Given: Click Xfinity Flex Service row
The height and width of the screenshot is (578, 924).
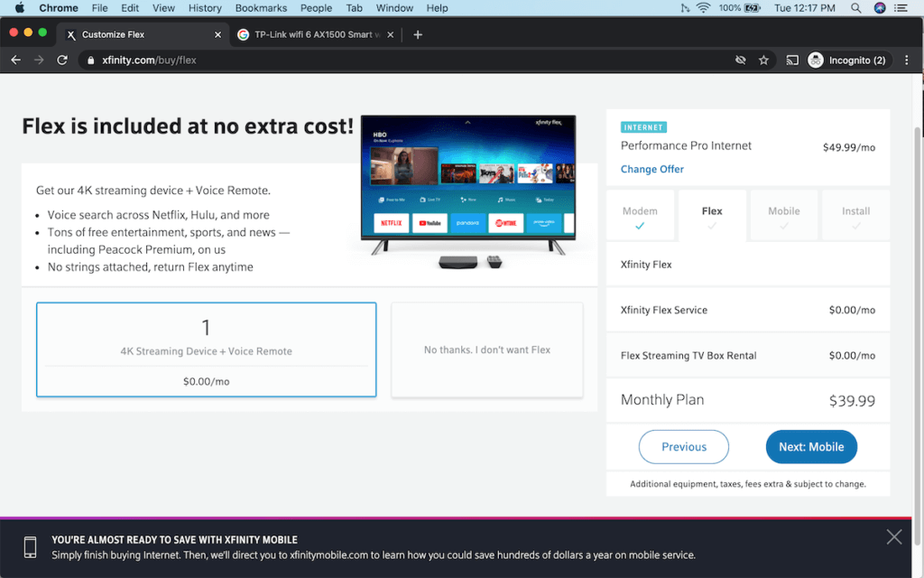Looking at the screenshot, I should [x=748, y=311].
